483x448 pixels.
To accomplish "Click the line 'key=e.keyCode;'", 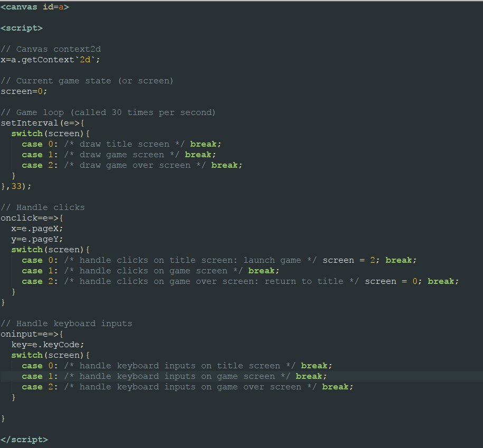I will click(48, 345).
